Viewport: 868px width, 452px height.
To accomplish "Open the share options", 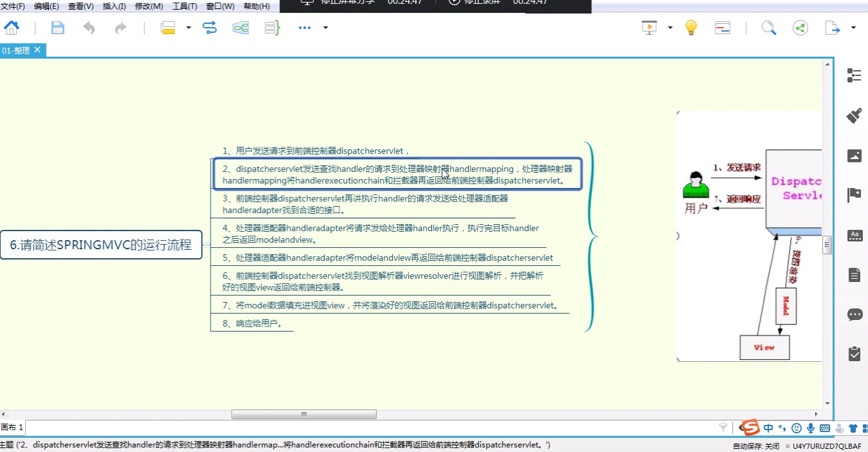I will (800, 28).
